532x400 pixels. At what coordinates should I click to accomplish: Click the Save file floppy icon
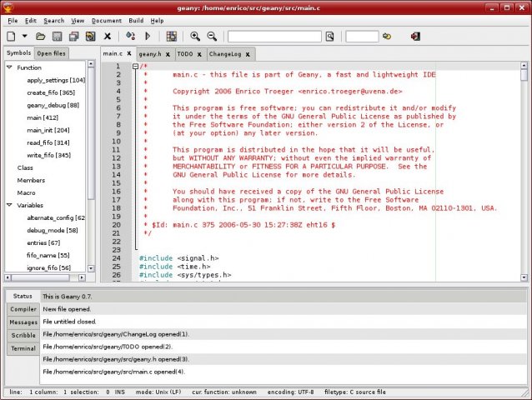[57, 37]
